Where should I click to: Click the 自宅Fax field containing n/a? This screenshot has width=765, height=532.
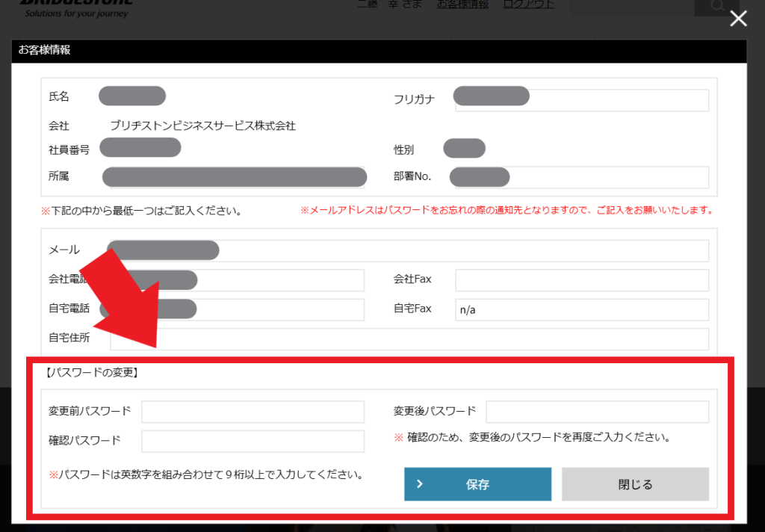(581, 309)
